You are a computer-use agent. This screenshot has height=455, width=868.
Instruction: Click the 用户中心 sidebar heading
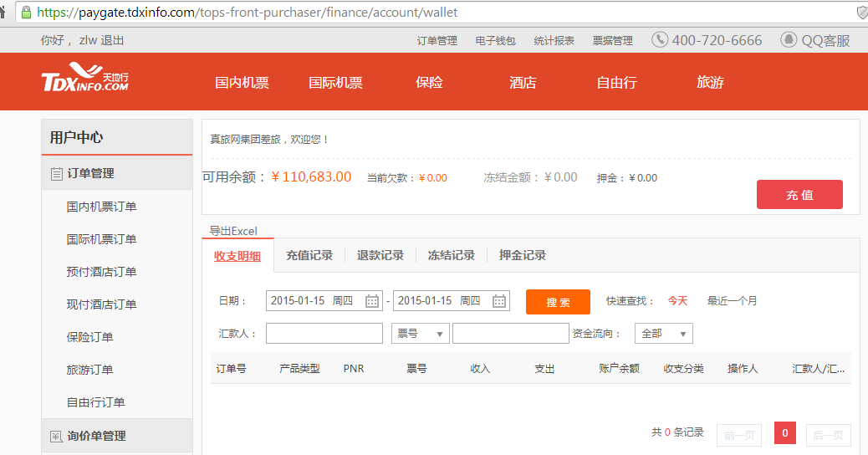(x=76, y=137)
